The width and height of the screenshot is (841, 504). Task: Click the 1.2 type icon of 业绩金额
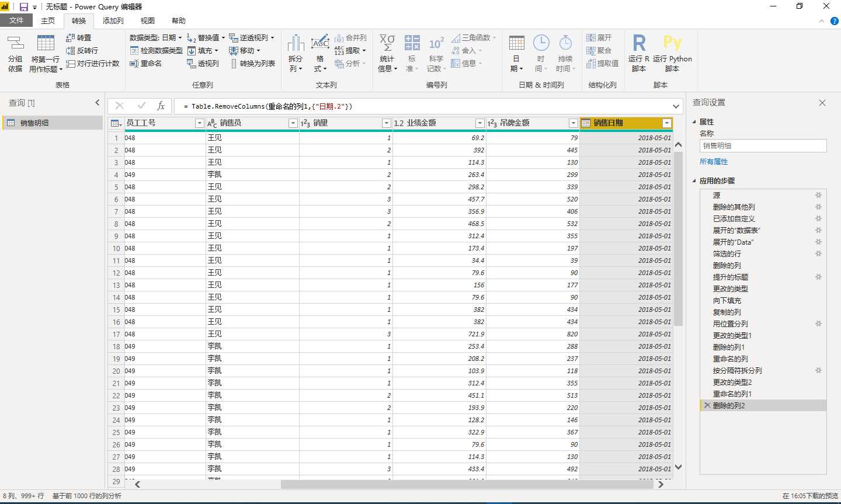(x=399, y=123)
